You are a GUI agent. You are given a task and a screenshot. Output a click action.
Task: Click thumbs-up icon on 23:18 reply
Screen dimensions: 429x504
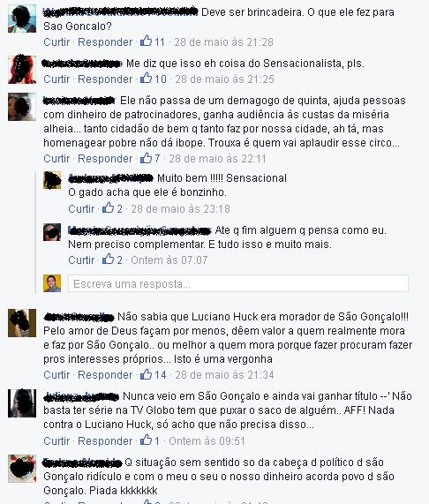tap(109, 208)
